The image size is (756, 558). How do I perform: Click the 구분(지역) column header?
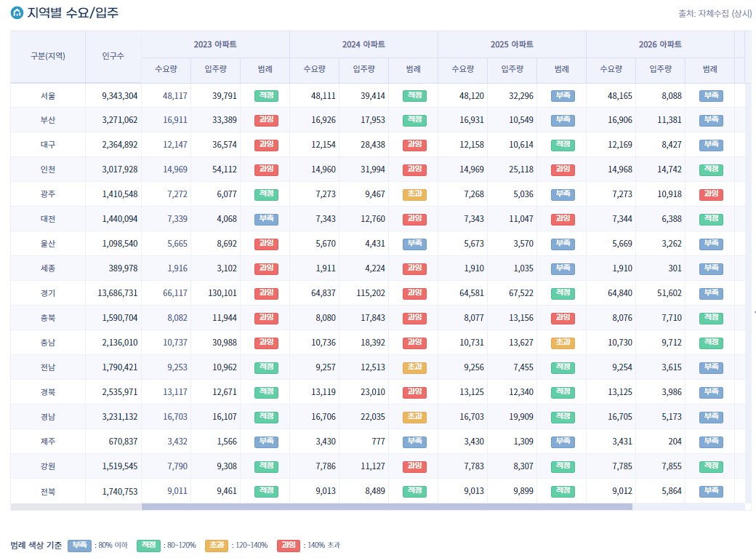[x=48, y=56]
